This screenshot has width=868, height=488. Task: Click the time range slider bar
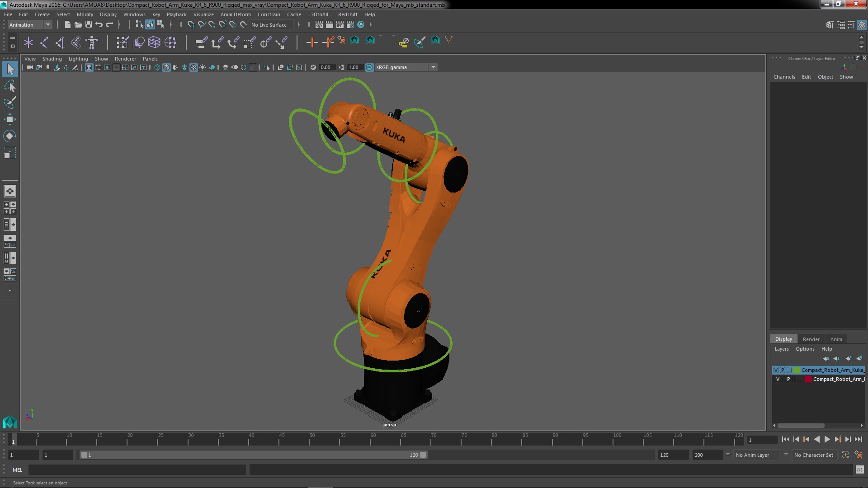point(253,455)
